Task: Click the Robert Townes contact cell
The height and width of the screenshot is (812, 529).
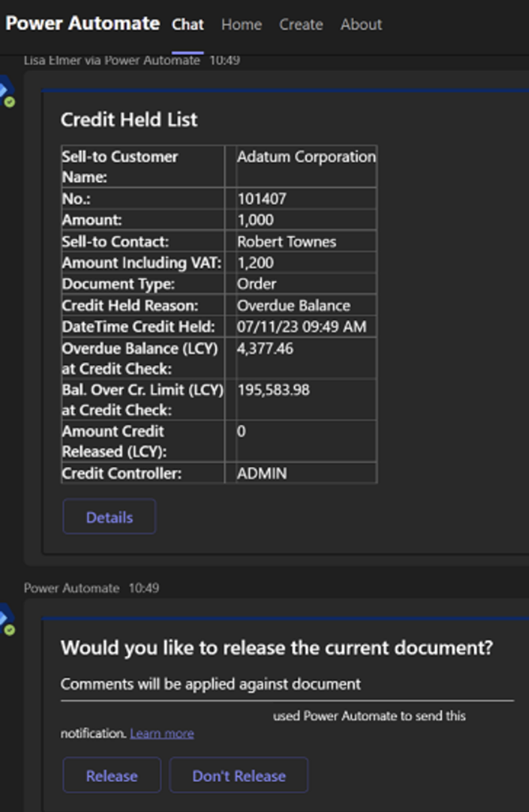Action: point(286,241)
